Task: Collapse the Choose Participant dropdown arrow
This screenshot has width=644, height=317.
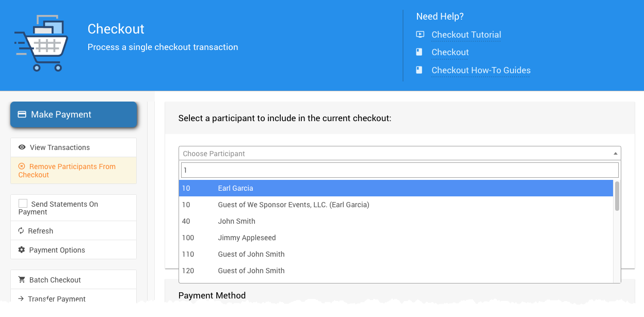Action: pyautogui.click(x=615, y=154)
